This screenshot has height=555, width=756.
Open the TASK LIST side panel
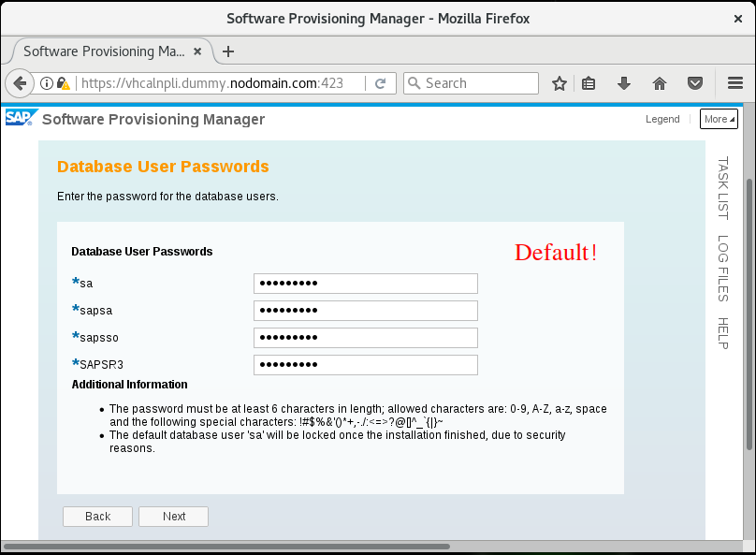[x=722, y=188]
